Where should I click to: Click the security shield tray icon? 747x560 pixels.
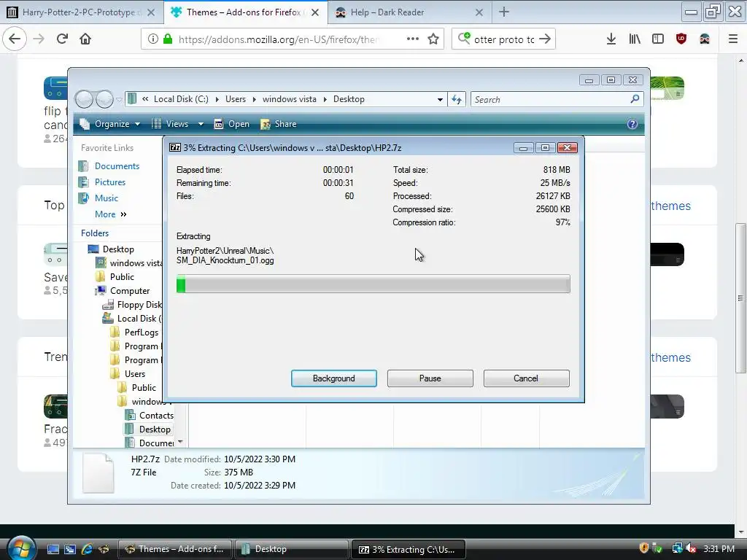point(643,548)
